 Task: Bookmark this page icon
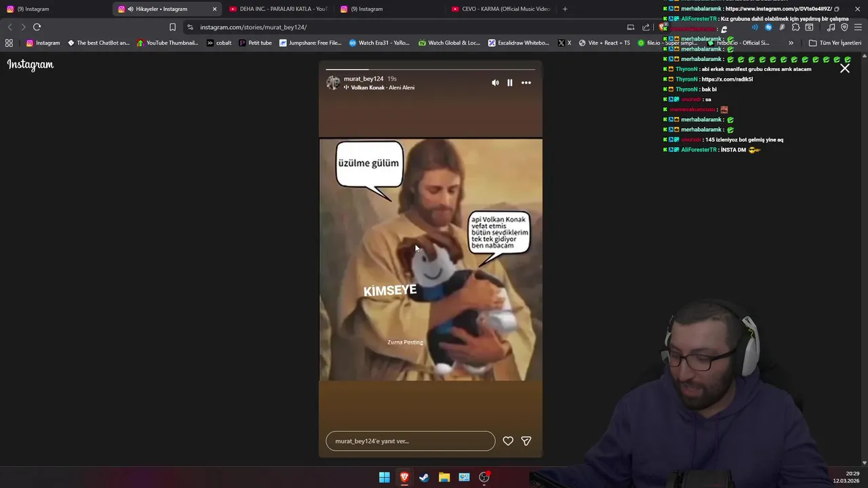[x=172, y=27]
